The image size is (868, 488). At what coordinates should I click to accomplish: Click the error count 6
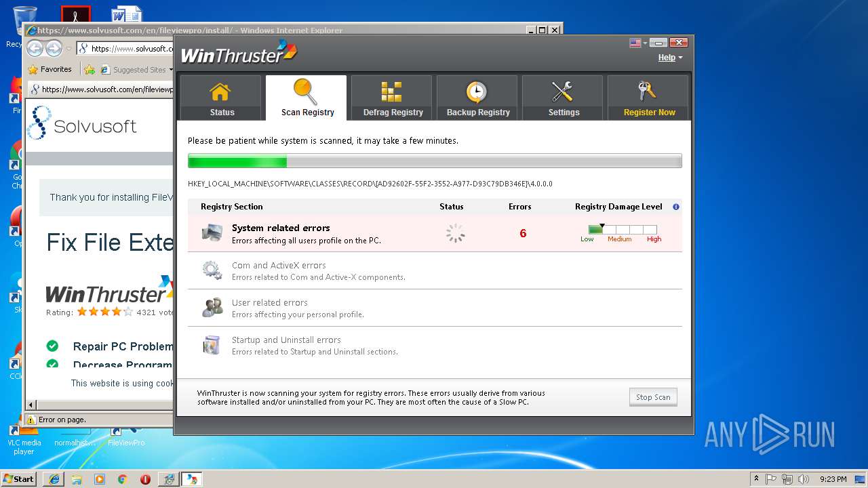(x=523, y=233)
